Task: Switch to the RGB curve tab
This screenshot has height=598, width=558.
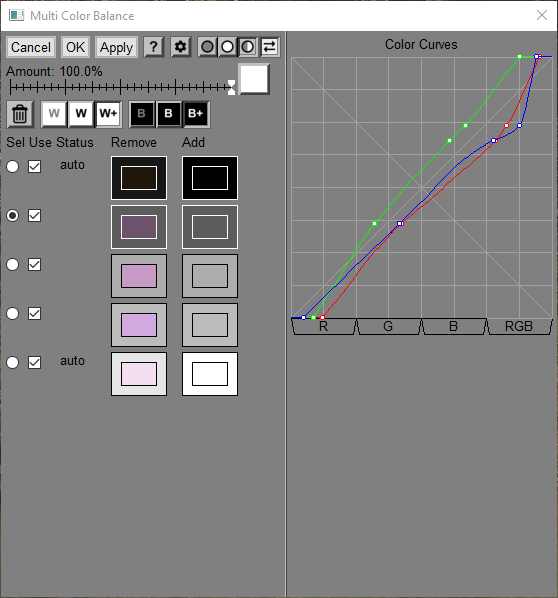Action: click(519, 326)
